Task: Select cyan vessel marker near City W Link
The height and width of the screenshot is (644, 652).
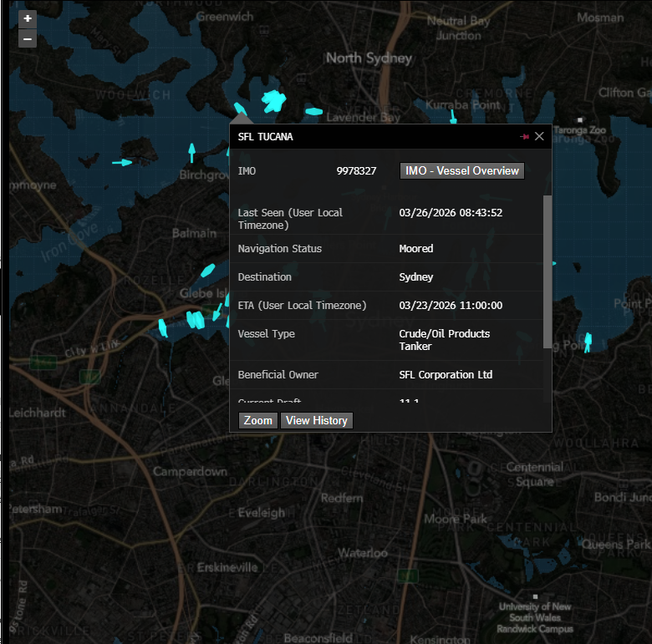Action: pos(163,327)
